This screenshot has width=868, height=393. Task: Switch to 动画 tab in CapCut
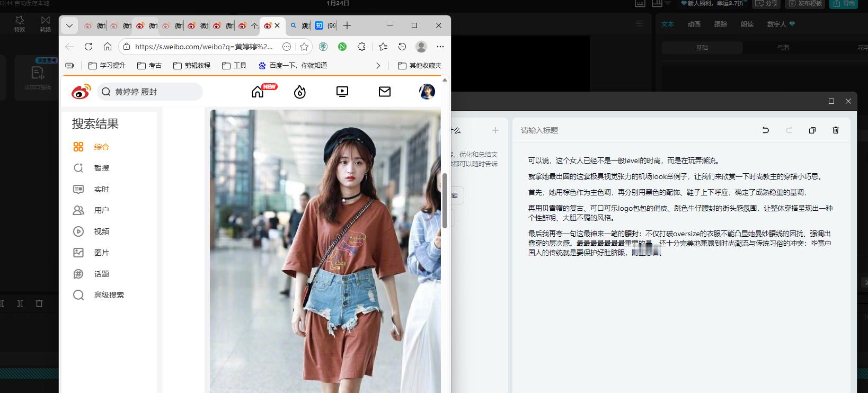pyautogui.click(x=694, y=24)
